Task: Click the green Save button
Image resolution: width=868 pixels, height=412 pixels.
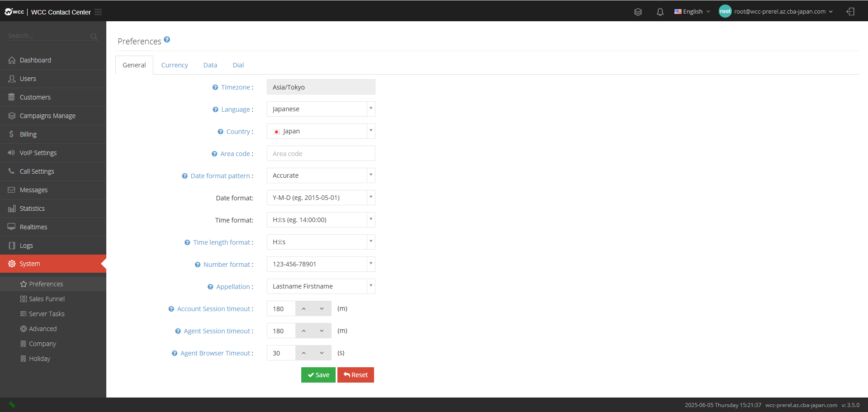Action: coord(318,375)
